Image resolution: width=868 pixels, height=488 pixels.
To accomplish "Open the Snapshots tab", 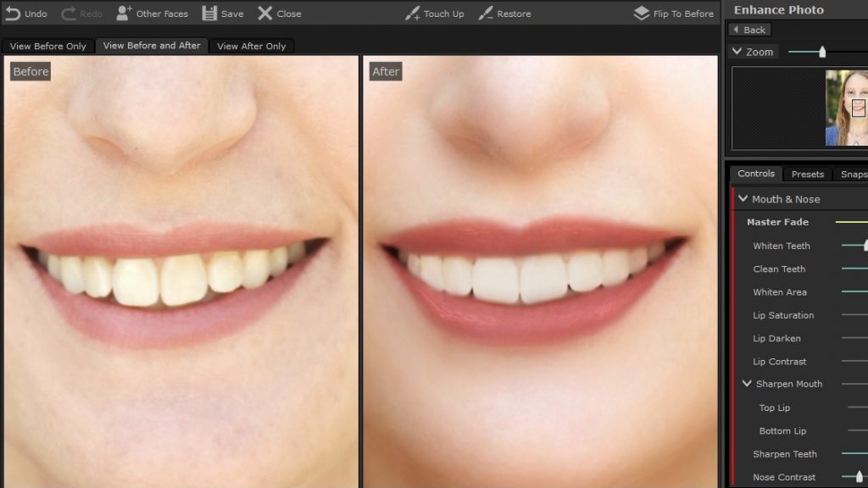I will point(853,174).
